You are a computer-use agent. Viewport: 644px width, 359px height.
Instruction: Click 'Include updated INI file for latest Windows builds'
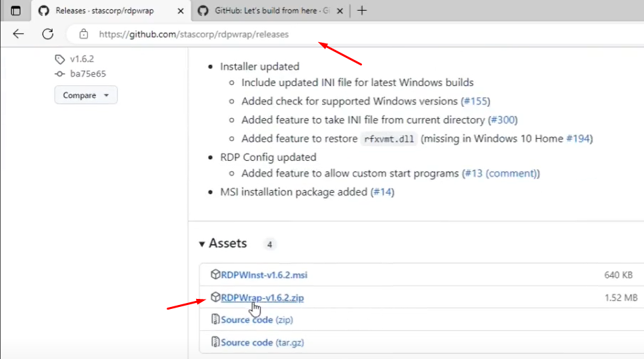point(357,83)
